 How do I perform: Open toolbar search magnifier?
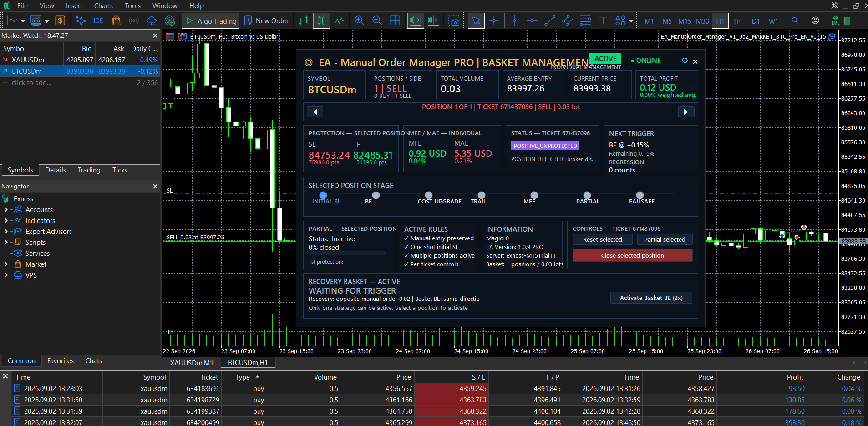point(795,21)
